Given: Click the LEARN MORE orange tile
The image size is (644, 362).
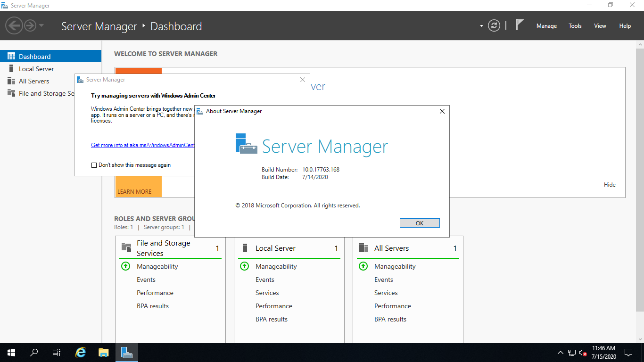Looking at the screenshot, I should [138, 187].
